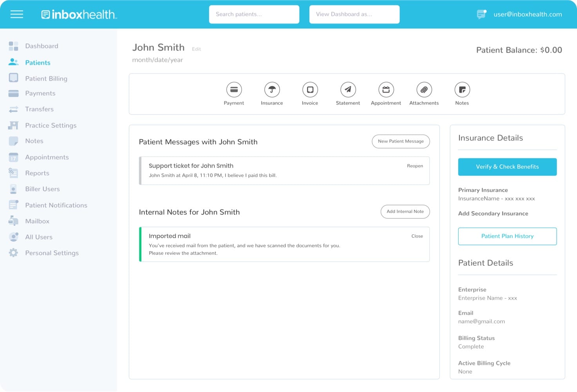Reopen the John Smith support ticket
Screen dimensions: 577x392
coord(415,166)
